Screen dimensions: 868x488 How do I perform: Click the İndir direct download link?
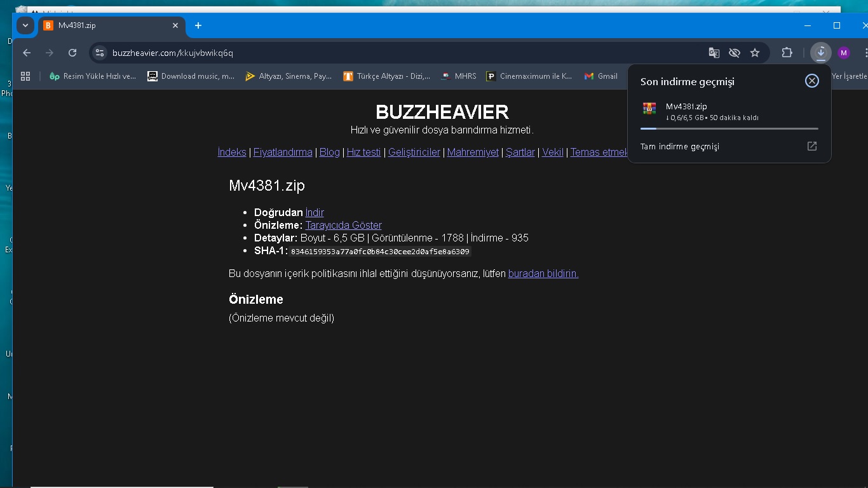[315, 212]
